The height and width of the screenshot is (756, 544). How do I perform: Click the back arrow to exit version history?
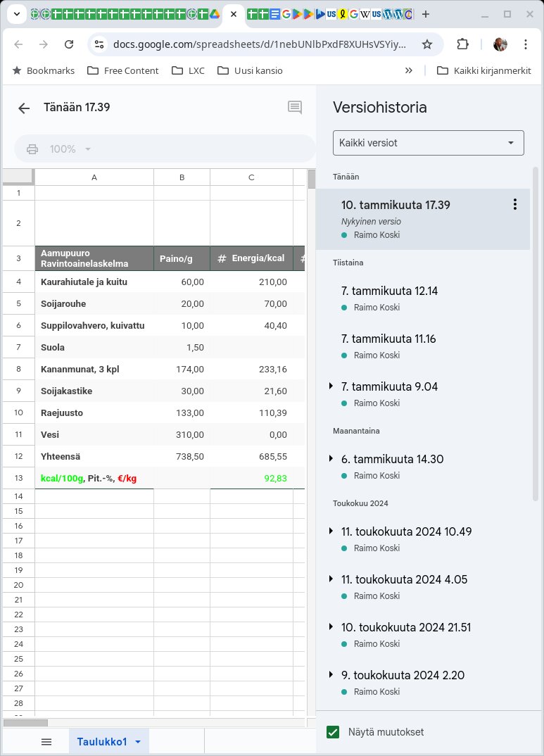[24, 108]
